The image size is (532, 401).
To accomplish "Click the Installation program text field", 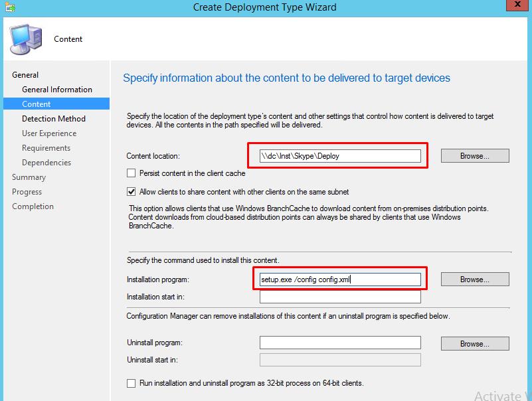I will [x=340, y=280].
